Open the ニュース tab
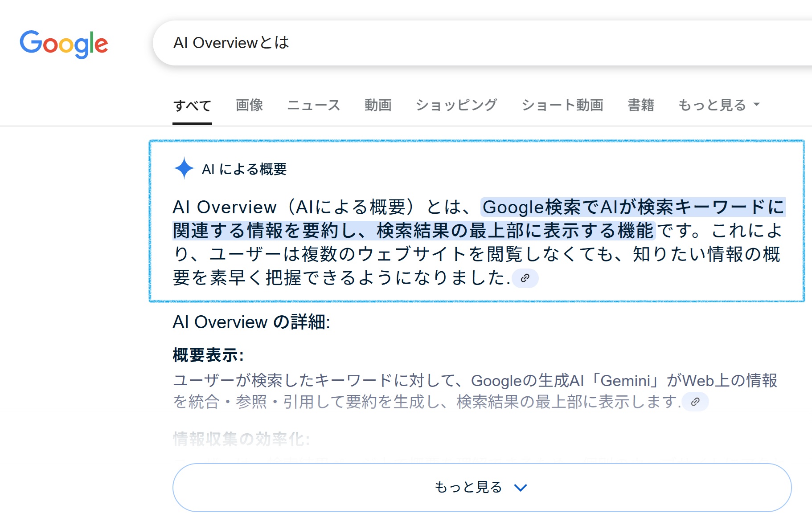This screenshot has height=521, width=812. click(314, 105)
